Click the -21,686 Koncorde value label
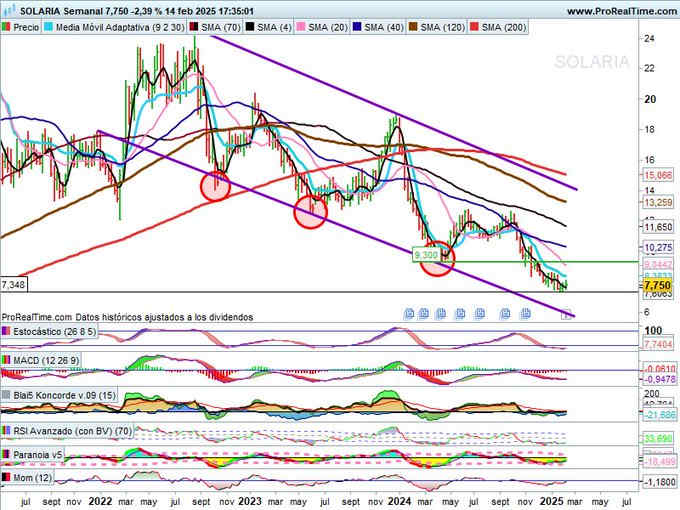The image size is (680, 510). pos(658,415)
